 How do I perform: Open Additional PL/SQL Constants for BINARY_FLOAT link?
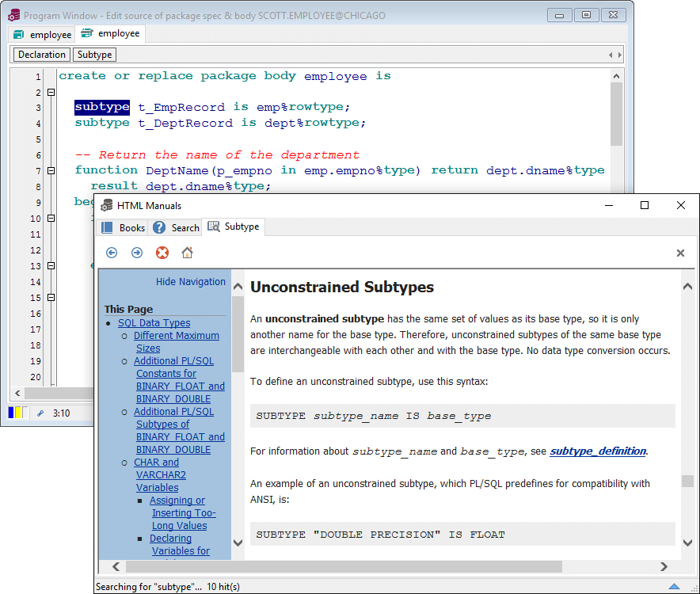click(x=180, y=379)
